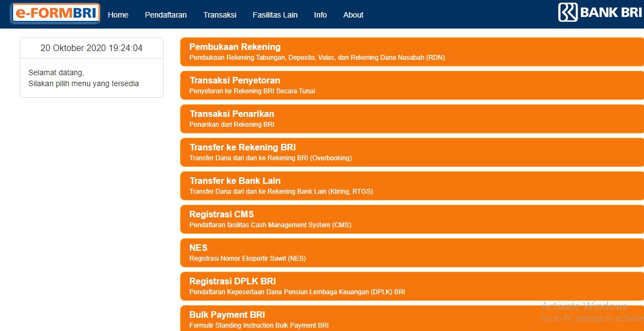The width and height of the screenshot is (644, 331).
Task: Open the Info menu
Action: click(x=321, y=15)
